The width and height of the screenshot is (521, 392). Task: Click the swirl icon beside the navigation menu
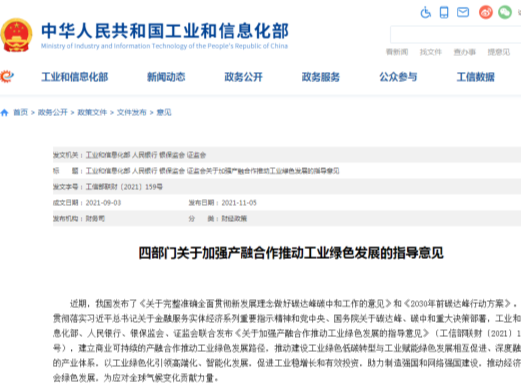tap(7, 77)
